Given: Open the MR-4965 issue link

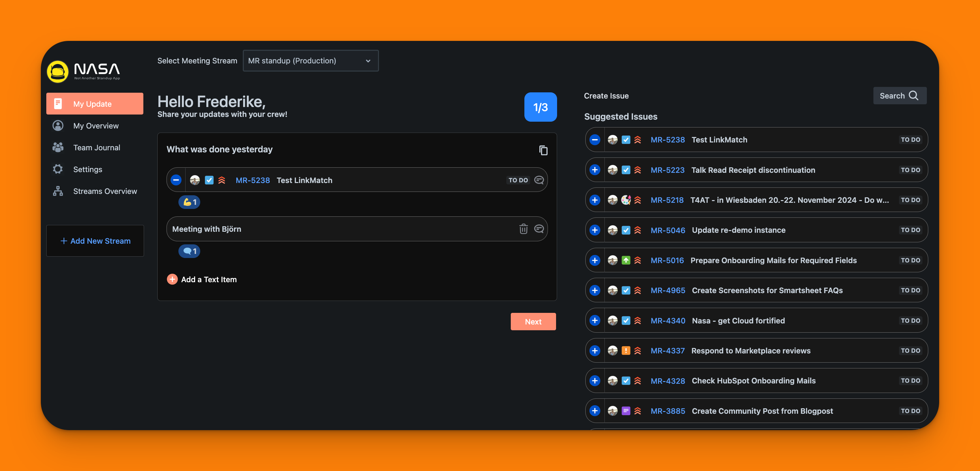Looking at the screenshot, I should (668, 290).
